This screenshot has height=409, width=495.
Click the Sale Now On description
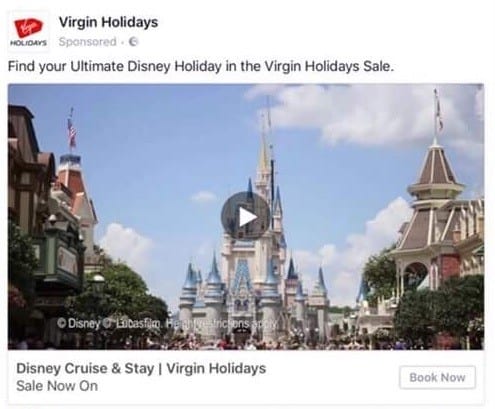57,386
